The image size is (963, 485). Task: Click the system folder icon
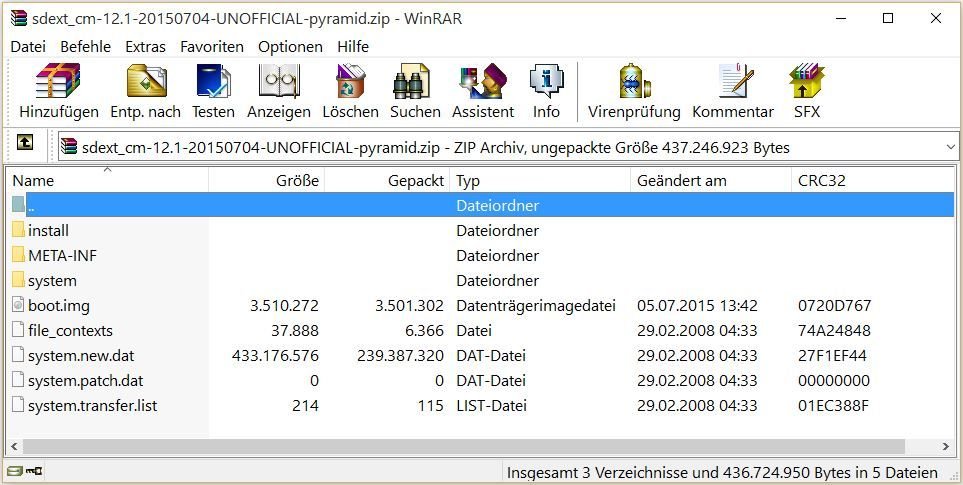coord(18,281)
